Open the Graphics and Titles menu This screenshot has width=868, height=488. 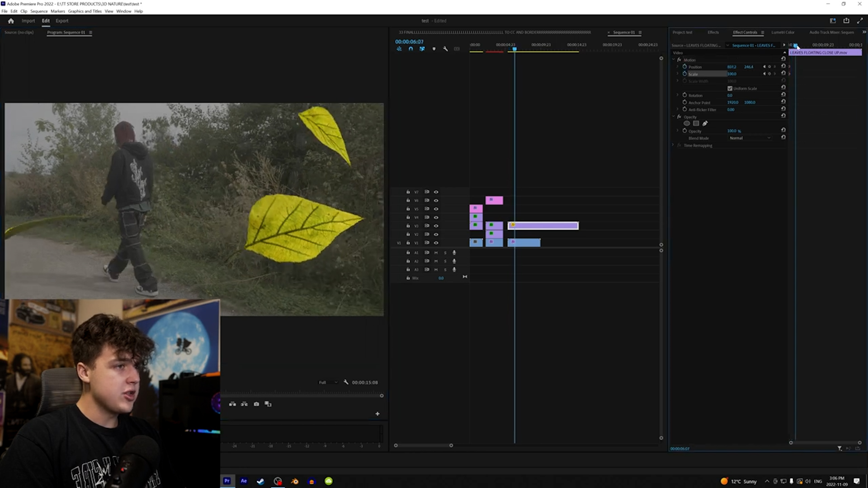click(x=85, y=11)
